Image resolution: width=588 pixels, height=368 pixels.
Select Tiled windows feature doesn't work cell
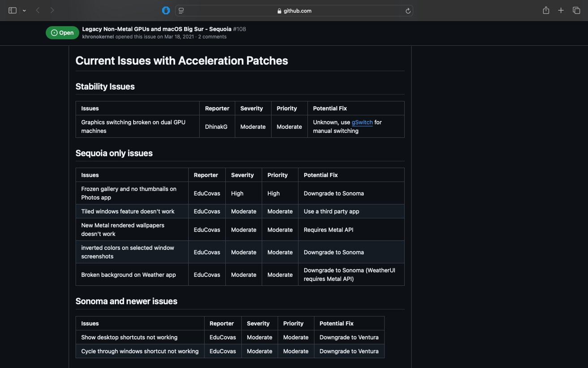point(132,211)
